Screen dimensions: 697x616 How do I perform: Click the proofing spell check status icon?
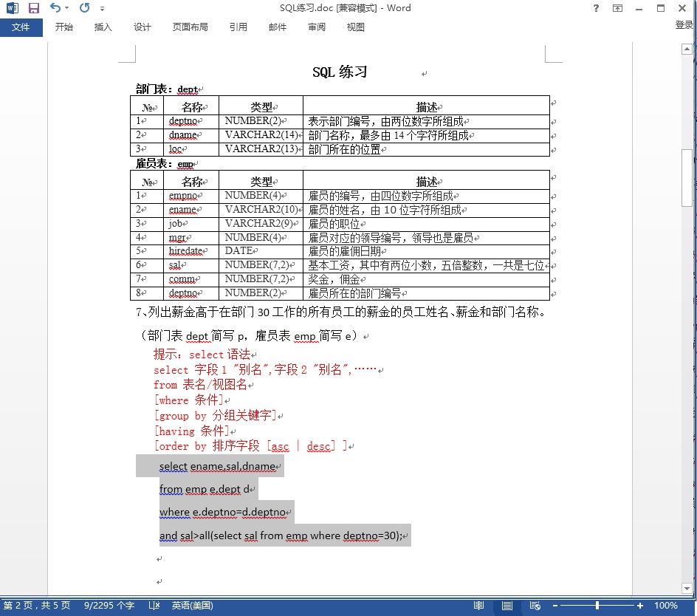pos(154,606)
